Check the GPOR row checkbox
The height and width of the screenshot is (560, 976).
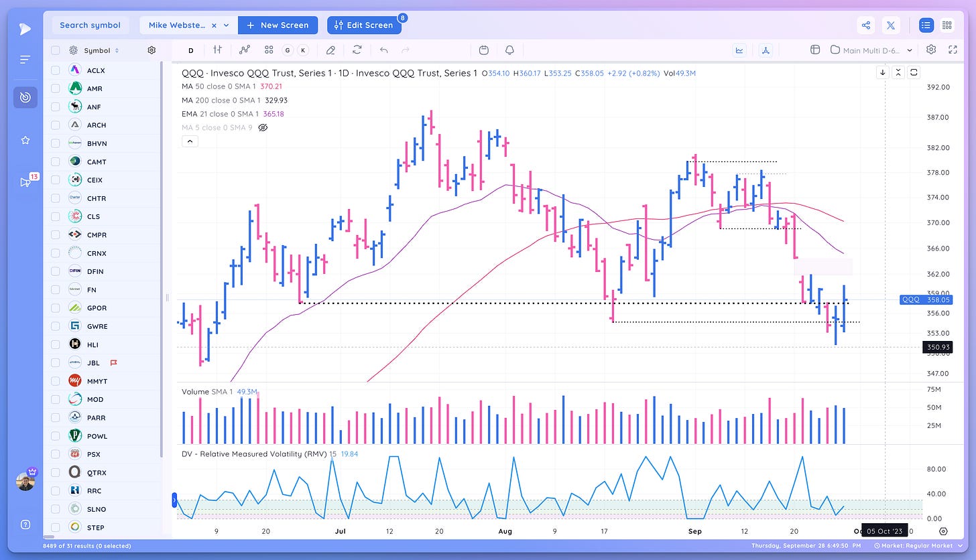pyautogui.click(x=55, y=308)
